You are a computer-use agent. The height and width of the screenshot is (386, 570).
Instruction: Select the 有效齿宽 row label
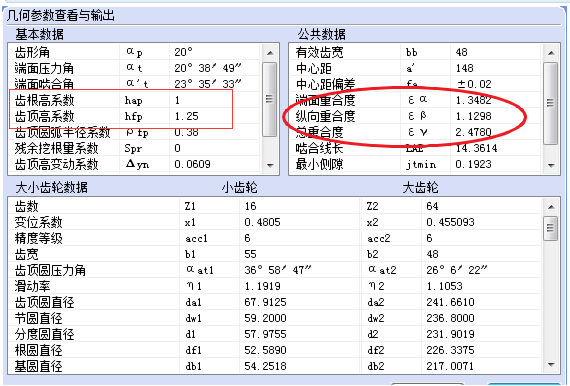click(319, 52)
